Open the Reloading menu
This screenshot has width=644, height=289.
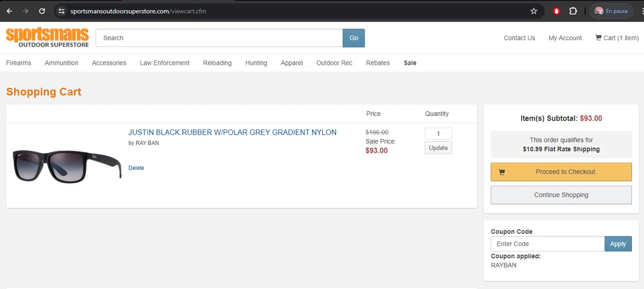(217, 63)
